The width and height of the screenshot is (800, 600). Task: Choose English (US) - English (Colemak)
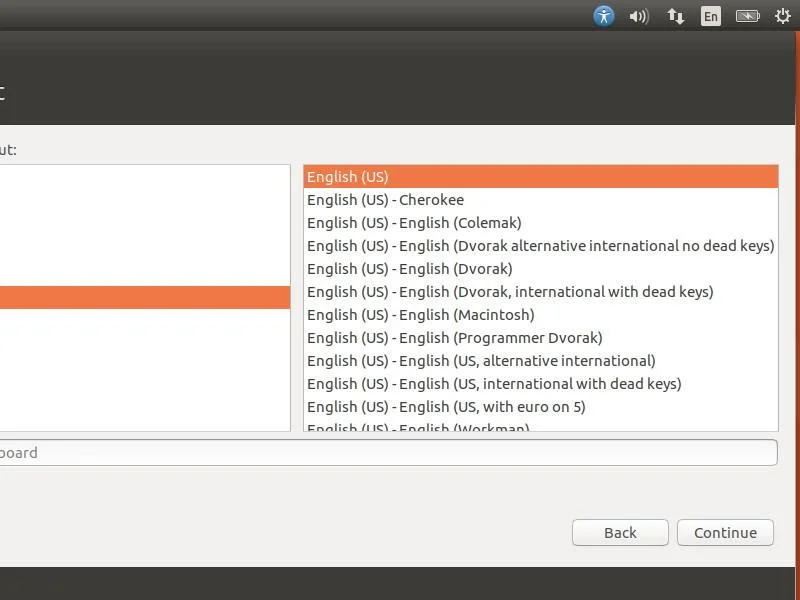coord(541,222)
